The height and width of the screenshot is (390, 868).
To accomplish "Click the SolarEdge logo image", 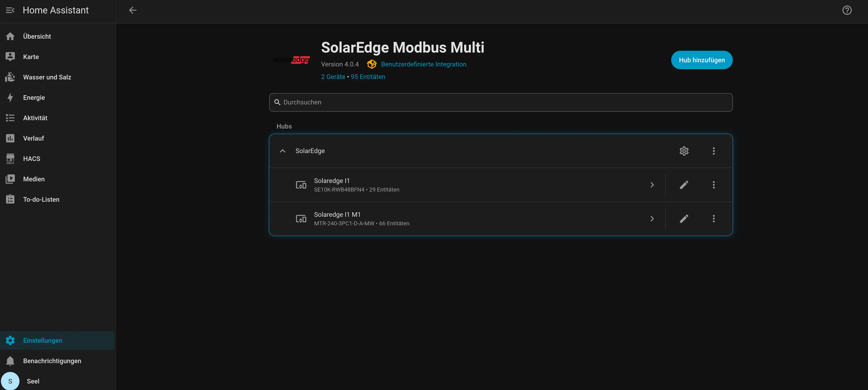I will 291,60.
